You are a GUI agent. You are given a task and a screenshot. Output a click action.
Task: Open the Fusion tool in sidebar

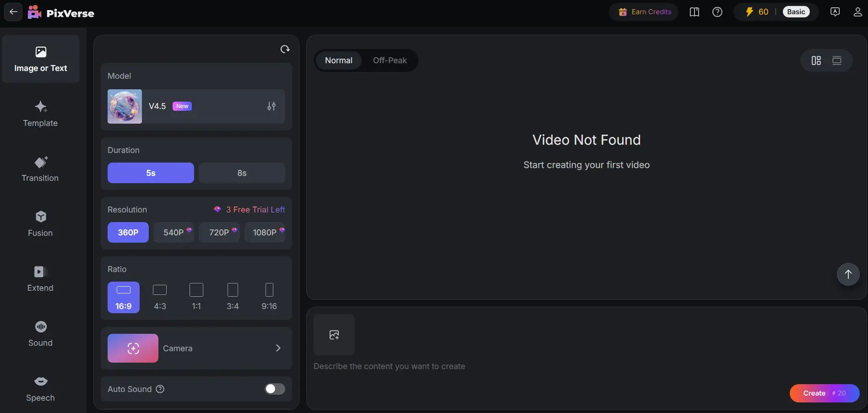(40, 224)
